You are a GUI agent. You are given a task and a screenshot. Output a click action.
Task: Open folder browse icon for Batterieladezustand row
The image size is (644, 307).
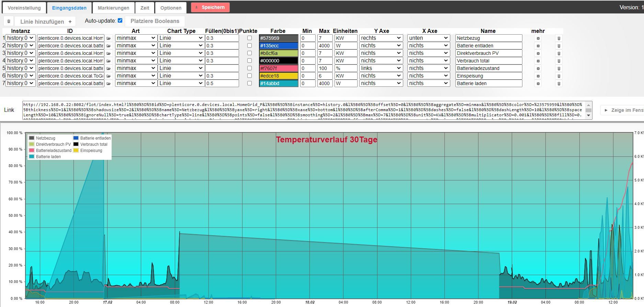click(109, 69)
